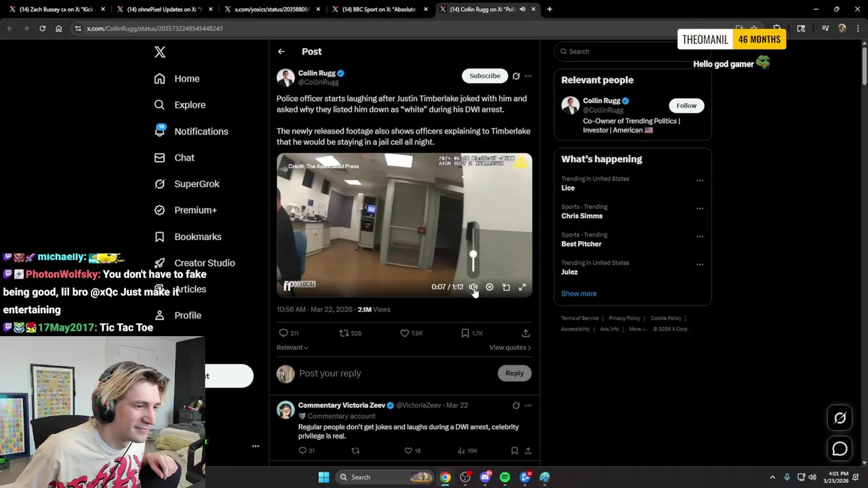This screenshot has width=868, height=488.
Task: Click the back arrow beside Post heading
Action: [x=281, y=52]
